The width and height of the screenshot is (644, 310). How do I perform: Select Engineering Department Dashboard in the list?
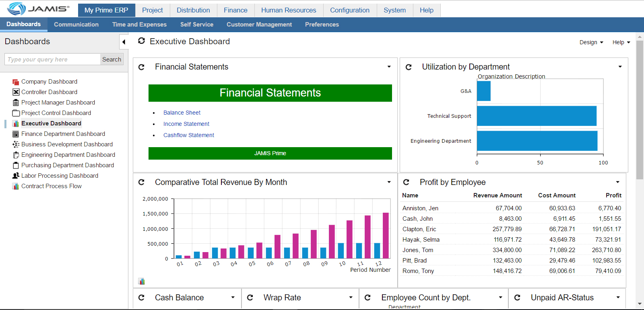coord(68,155)
